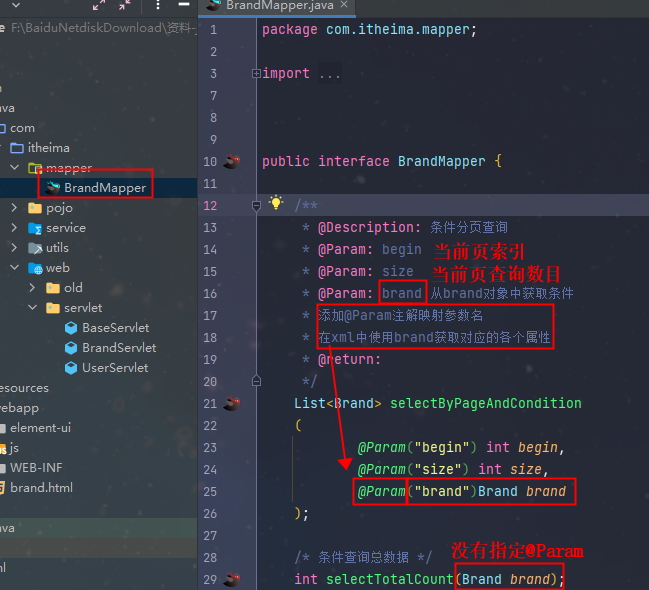This screenshot has height=590, width=649.
Task: Select the element-ui folder
Action: (40, 428)
